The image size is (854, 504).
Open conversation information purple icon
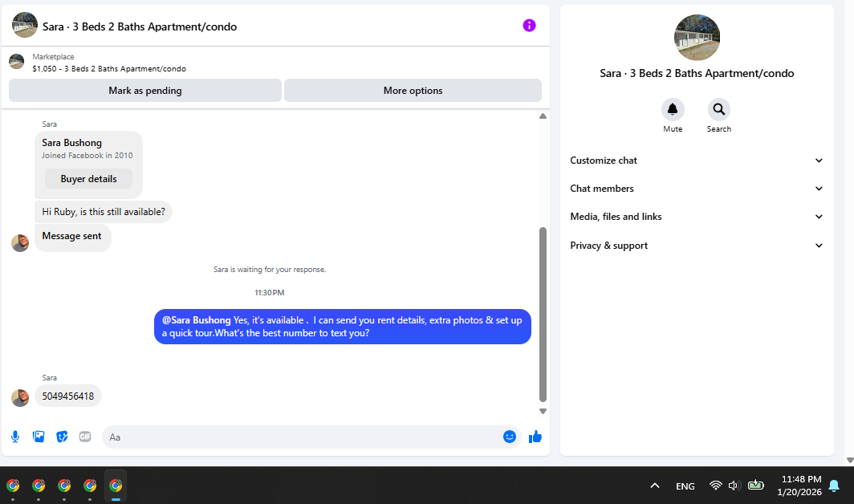point(529,26)
